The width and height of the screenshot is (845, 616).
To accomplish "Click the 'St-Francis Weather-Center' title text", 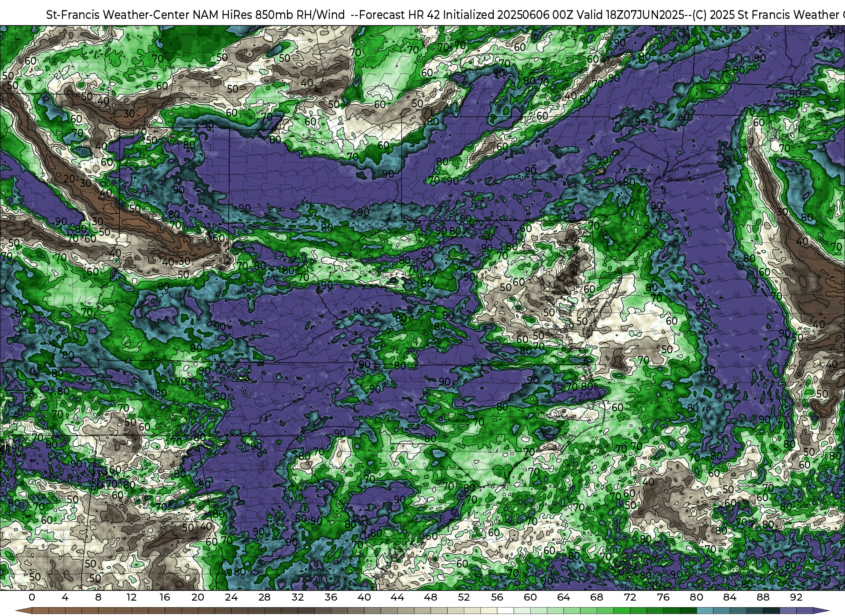I will [x=118, y=15].
